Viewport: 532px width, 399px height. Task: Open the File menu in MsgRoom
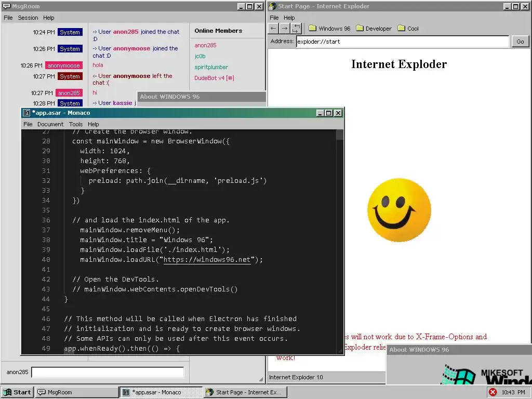pos(8,18)
